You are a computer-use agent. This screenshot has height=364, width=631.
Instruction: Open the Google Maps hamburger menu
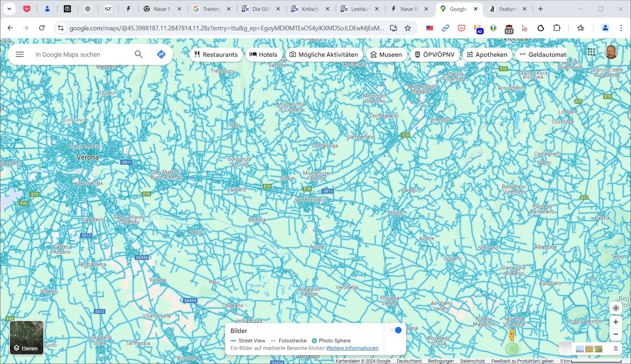[20, 54]
